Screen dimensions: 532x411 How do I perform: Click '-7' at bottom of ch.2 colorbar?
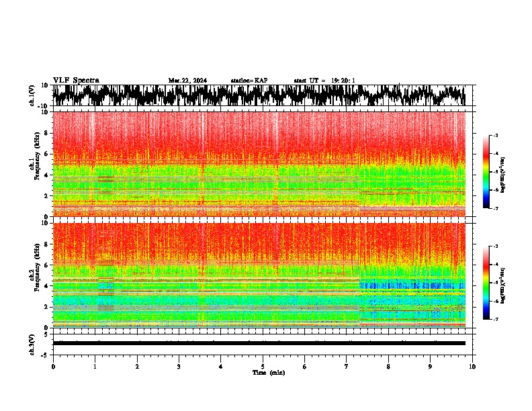pos(496,319)
